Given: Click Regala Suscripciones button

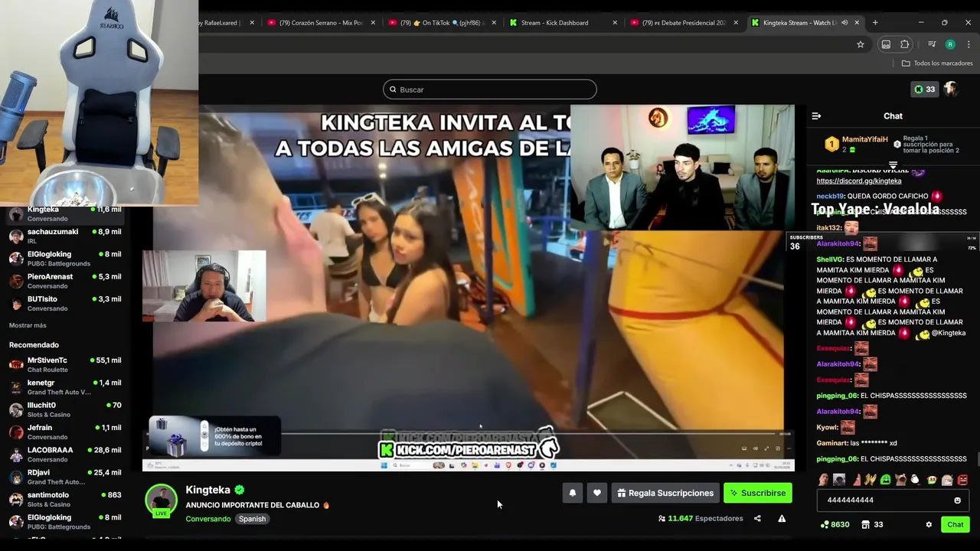Looking at the screenshot, I should click(665, 493).
